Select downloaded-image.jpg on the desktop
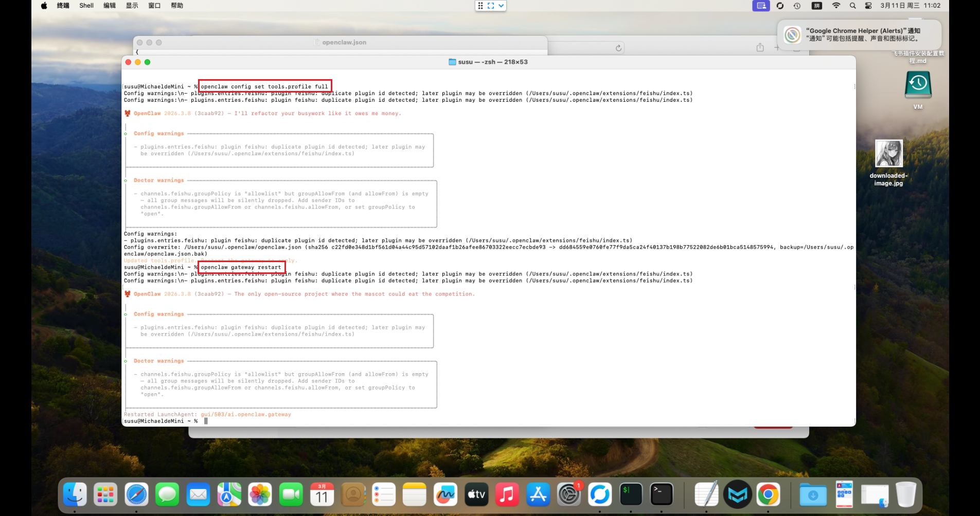This screenshot has height=516, width=980. (888, 154)
